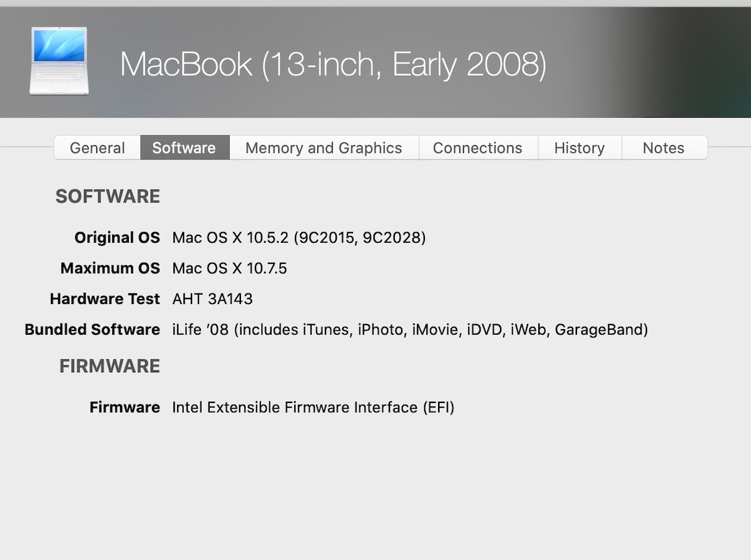Click the Hardware Test label
This screenshot has width=751, height=560.
(105, 299)
